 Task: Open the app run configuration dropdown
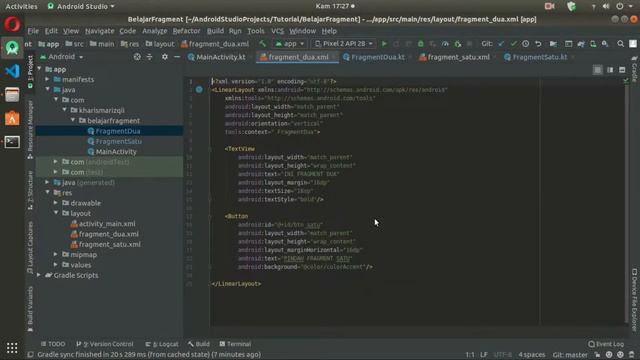[x=290, y=44]
